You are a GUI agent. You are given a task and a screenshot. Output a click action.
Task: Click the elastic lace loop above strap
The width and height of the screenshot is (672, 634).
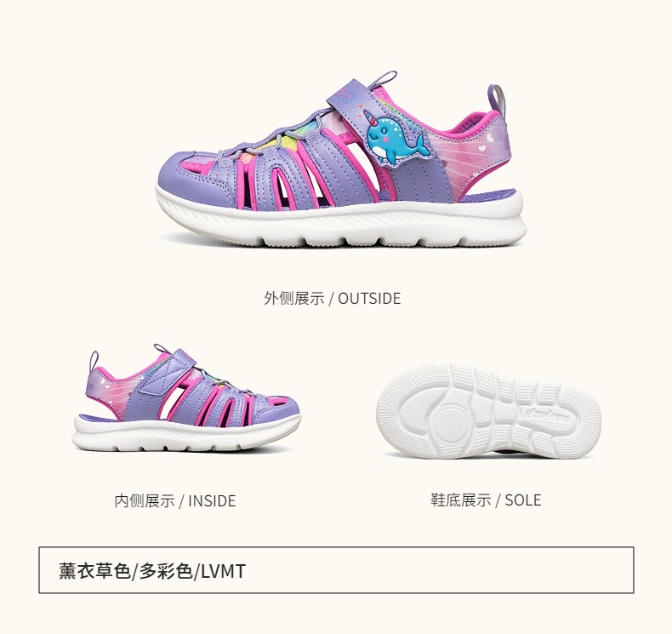[x=384, y=80]
